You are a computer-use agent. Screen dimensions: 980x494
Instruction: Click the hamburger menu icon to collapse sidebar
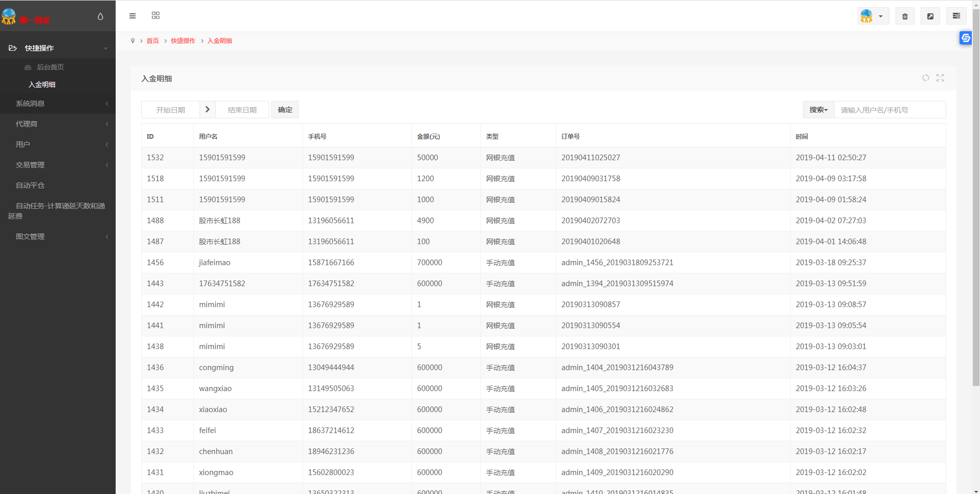(133, 16)
